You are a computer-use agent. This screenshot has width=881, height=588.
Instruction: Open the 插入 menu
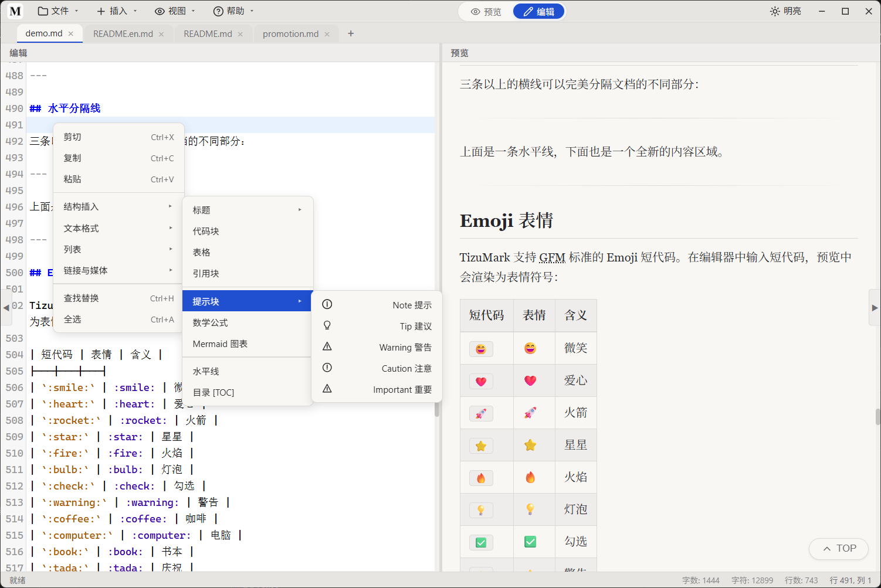coord(116,11)
